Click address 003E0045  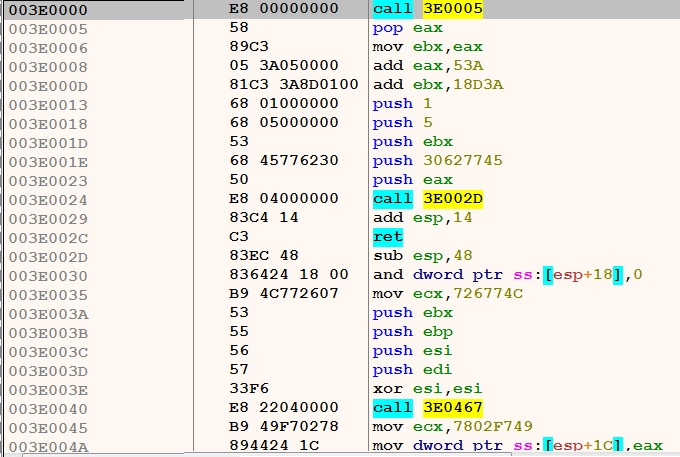click(48, 428)
